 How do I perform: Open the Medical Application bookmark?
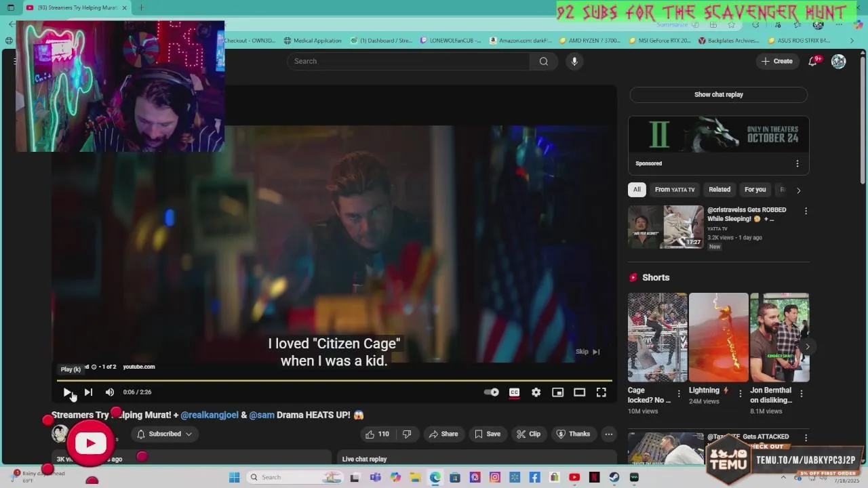click(313, 41)
